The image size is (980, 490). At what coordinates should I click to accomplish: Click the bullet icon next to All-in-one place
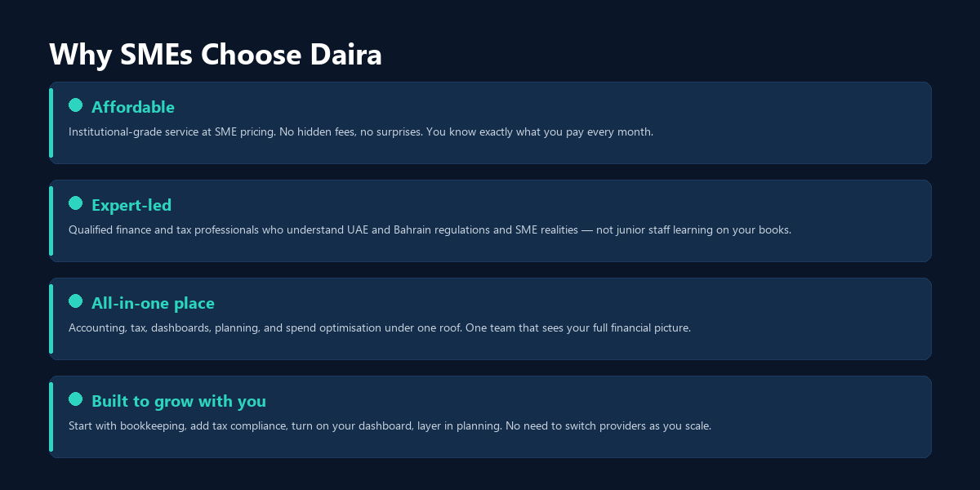[x=76, y=301]
